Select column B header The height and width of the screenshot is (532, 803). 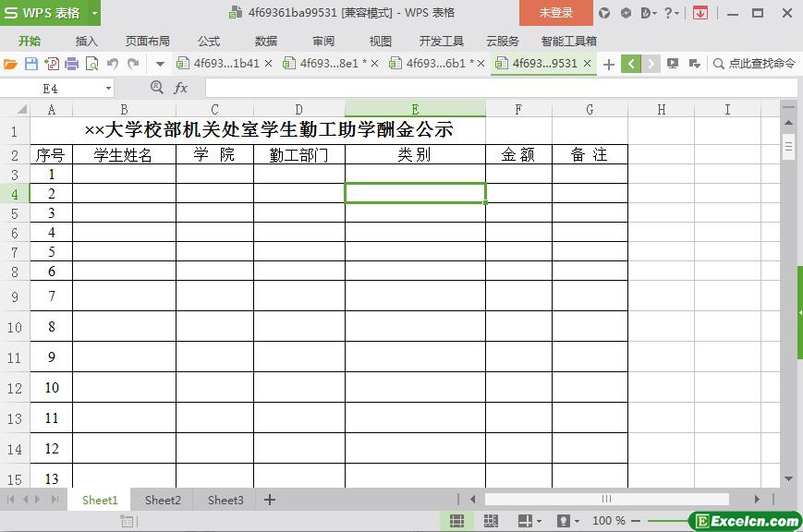pyautogui.click(x=124, y=109)
